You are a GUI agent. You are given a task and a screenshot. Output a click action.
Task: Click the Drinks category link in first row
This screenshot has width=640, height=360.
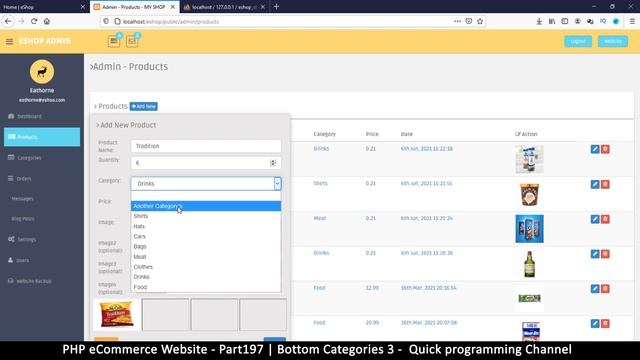(x=321, y=149)
